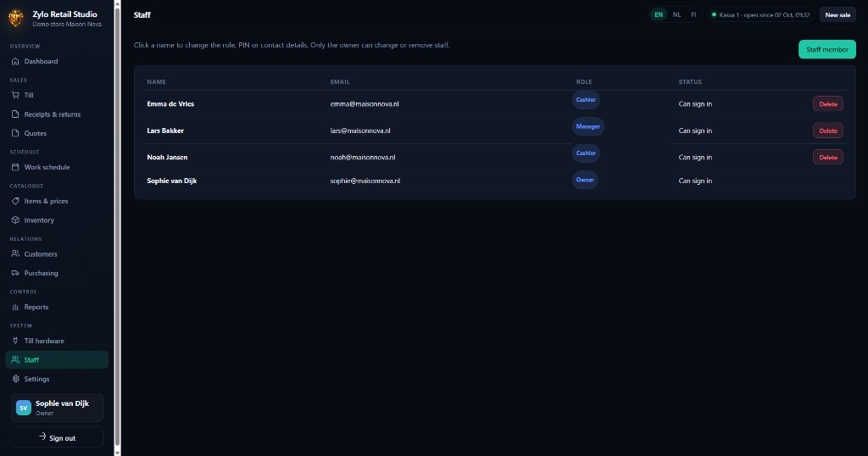Go to Items & prices
Screen dimensions: 868x456
pos(57,201)
